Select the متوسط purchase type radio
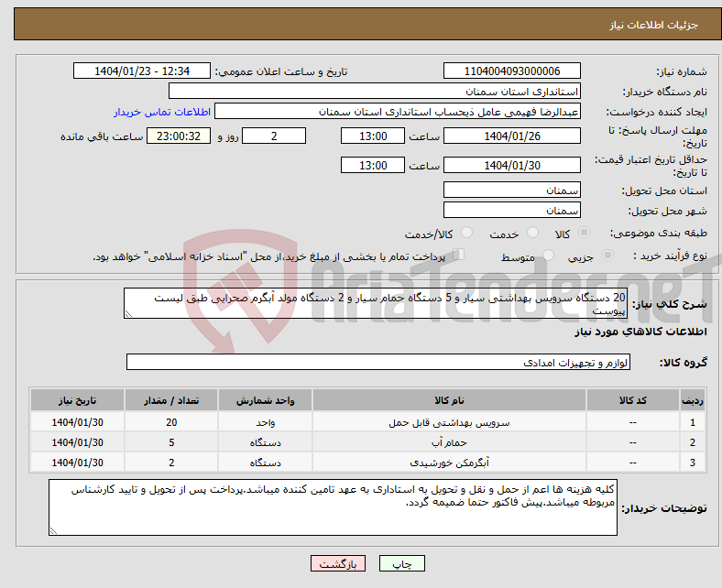The height and width of the screenshot is (588, 722). (x=548, y=256)
